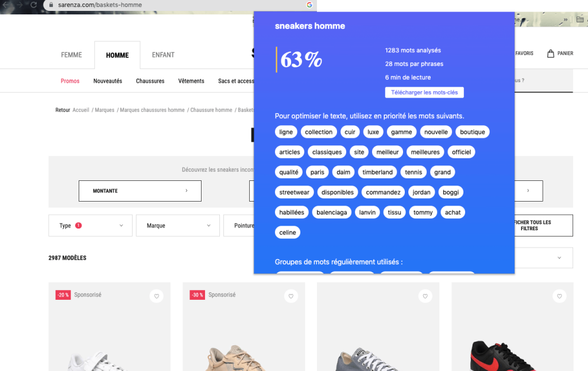Screen dimensions: 588x371
Task: Expand the sort dropdown chevron on right
Action: point(559,258)
